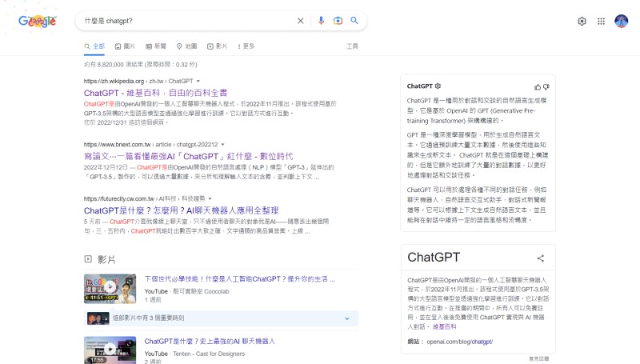Click the large ChatGPT knowledge panel title

pyautogui.click(x=434, y=257)
